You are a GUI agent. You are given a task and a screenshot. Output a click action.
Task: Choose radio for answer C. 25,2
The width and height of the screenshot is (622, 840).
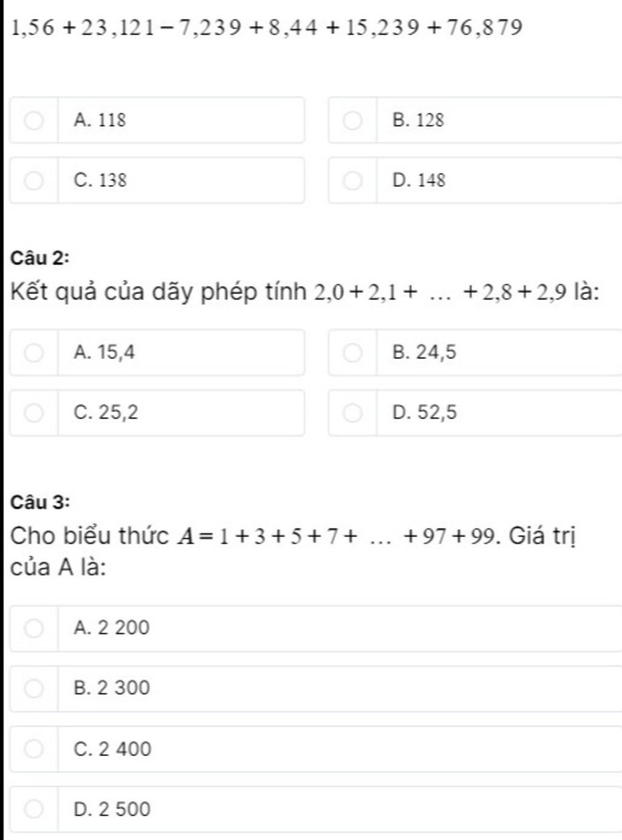pyautogui.click(x=34, y=413)
